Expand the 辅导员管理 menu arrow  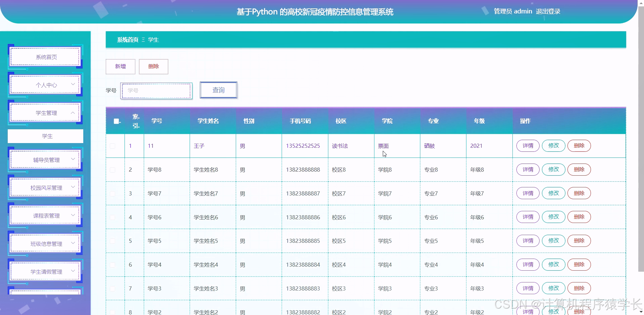tap(73, 159)
